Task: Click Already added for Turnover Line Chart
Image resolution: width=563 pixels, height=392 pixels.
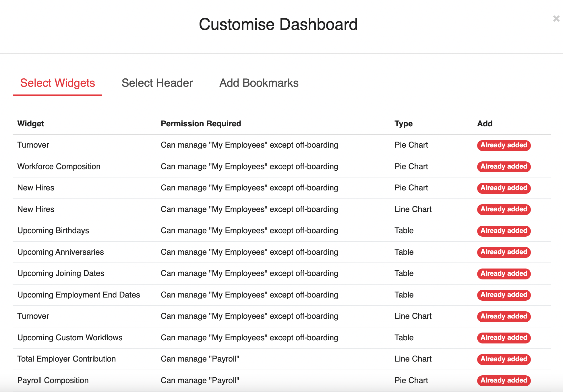Action: [504, 316]
